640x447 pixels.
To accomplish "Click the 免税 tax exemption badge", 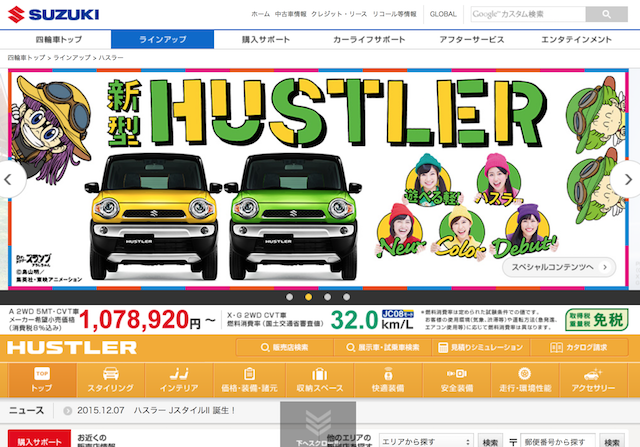I will tap(597, 320).
